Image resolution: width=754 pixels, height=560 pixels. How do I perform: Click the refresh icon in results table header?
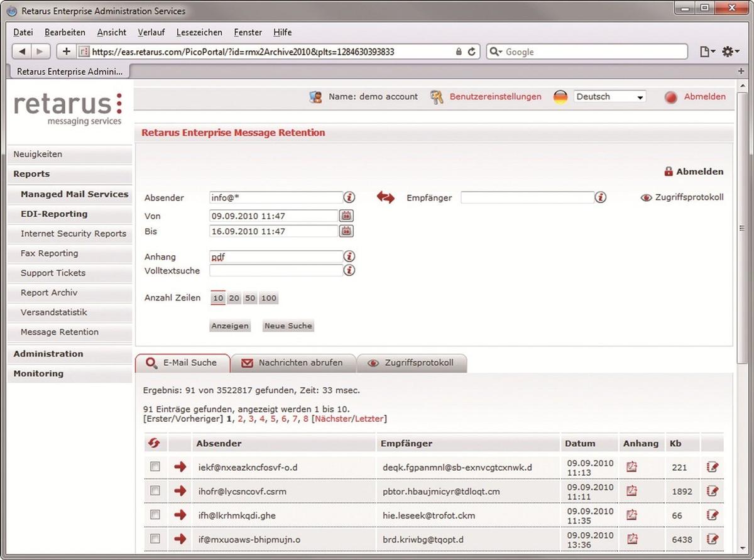pyautogui.click(x=154, y=443)
